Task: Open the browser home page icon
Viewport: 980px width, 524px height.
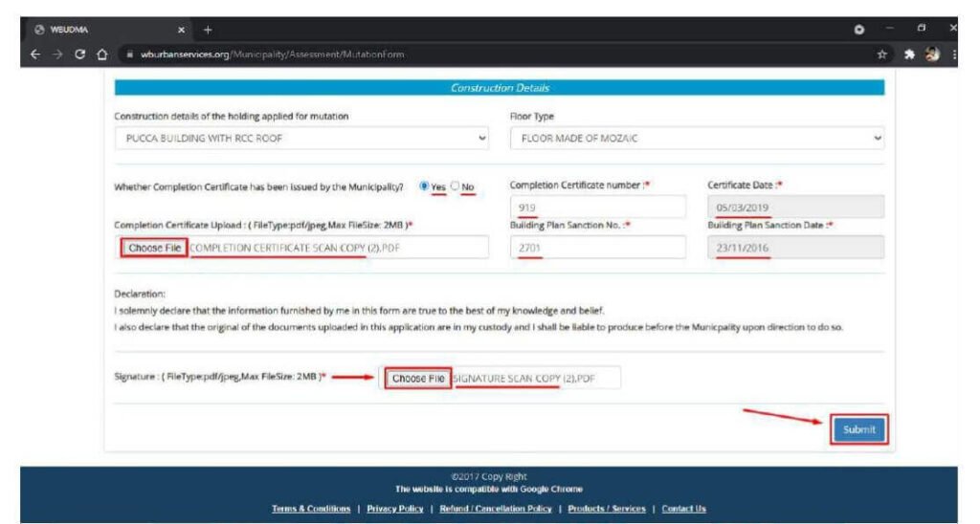Action: click(x=102, y=55)
